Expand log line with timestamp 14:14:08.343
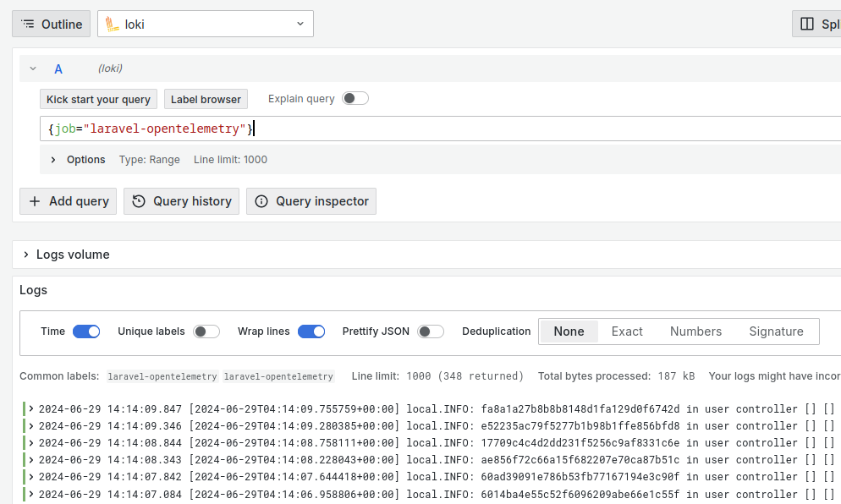 [x=31, y=459]
